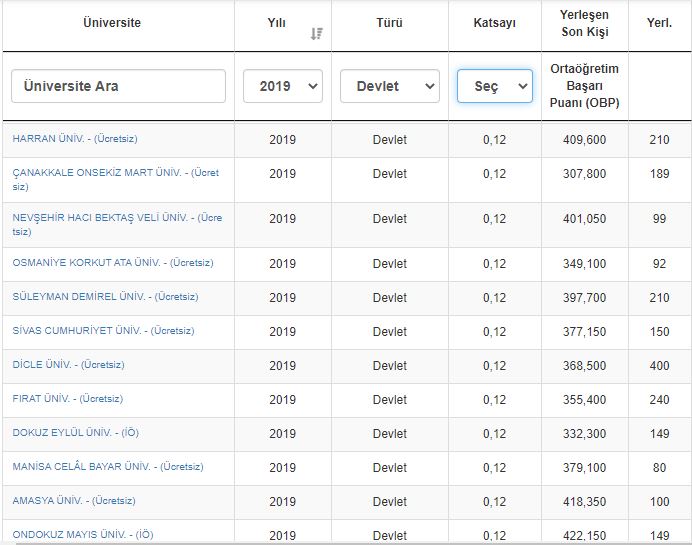The height and width of the screenshot is (545, 692).
Task: Select the 418,350 score cell
Action: (585, 502)
